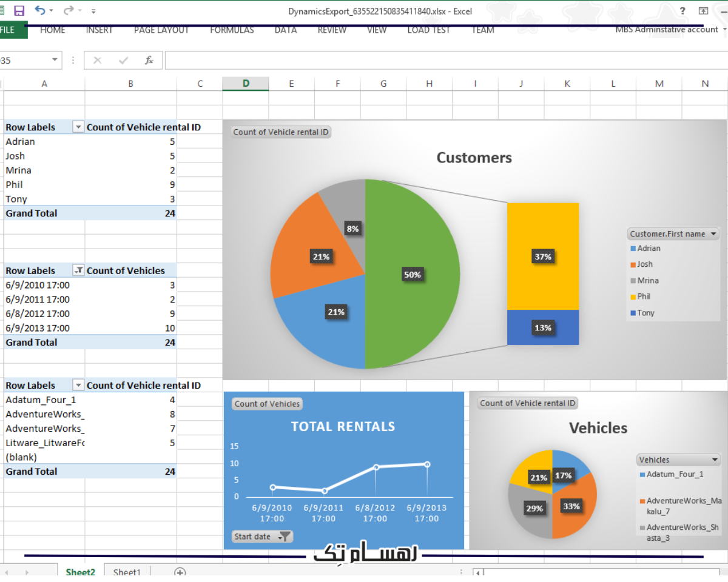
Task: Click the Enter checkmark in formula bar
Action: tap(124, 60)
